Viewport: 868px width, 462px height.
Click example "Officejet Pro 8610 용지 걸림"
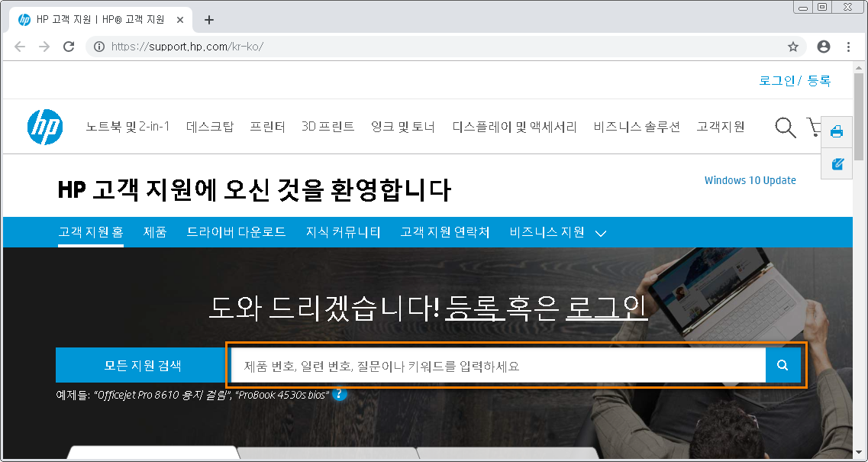click(x=162, y=395)
